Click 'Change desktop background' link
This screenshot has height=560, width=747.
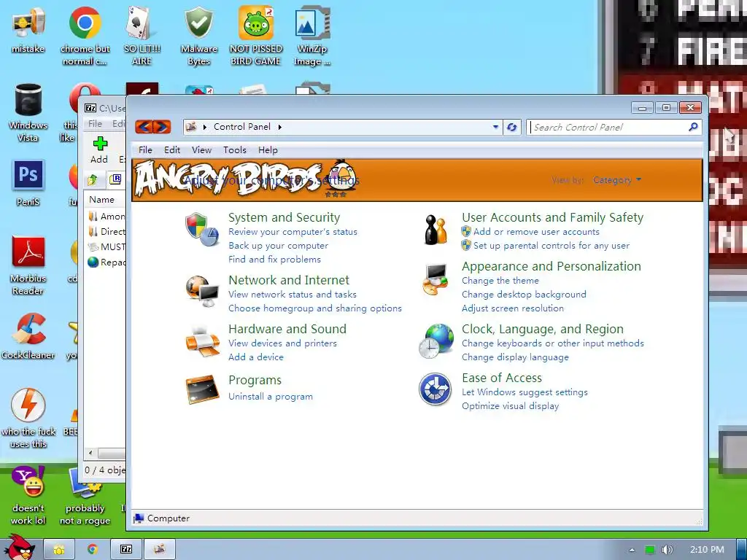(x=524, y=295)
